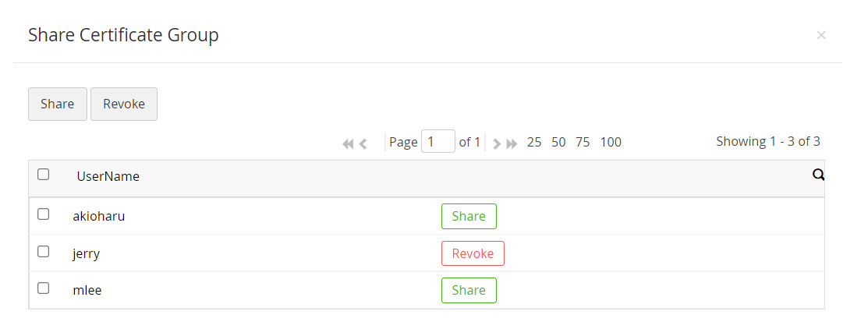Select the checkbox next to jerry
This screenshot has width=868, height=336.
tap(44, 252)
